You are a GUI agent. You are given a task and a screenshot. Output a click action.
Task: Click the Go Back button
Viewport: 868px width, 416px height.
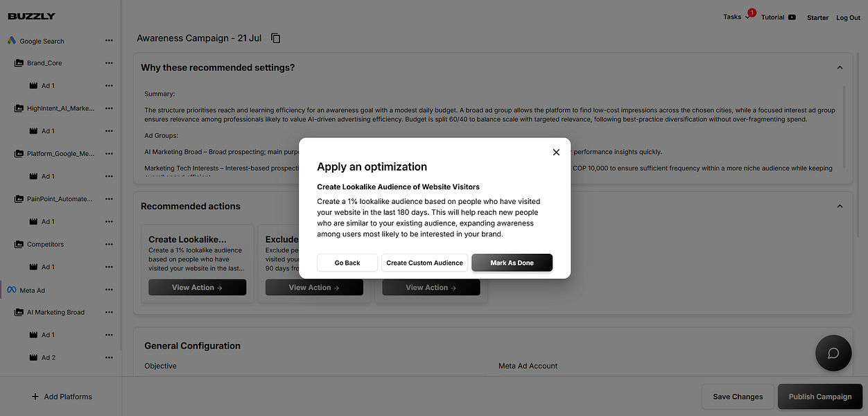347,263
